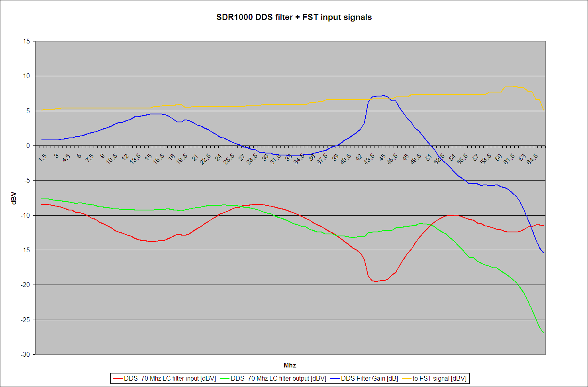Click the green curve's end near -27 dBV
Viewport: 588px width, 387px height.
tap(543, 332)
